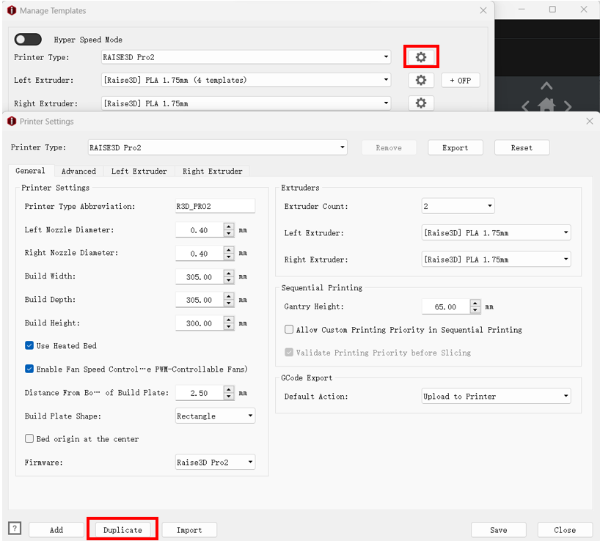600x541 pixels.
Task: Enable Bed origin at the center
Action: 29,439
